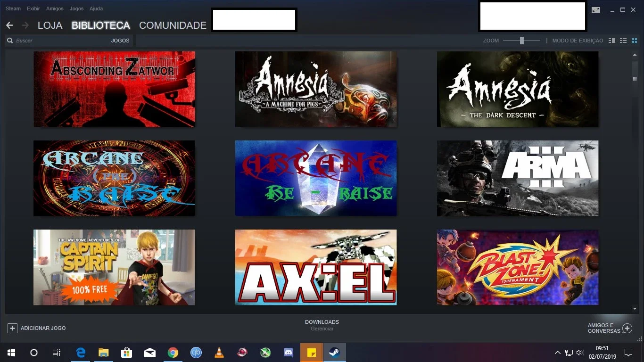
Task: Open Mail app from taskbar
Action: coord(149,353)
